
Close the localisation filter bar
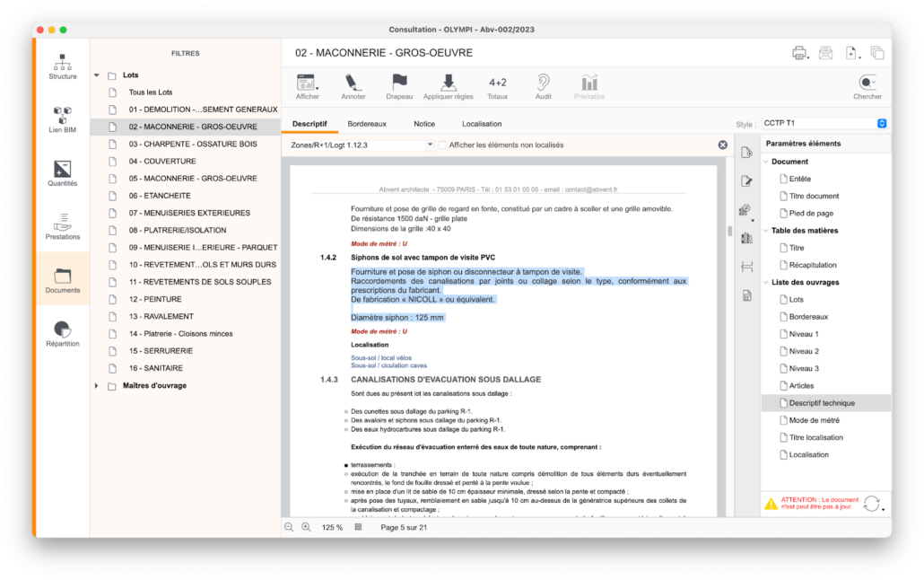pyautogui.click(x=722, y=145)
